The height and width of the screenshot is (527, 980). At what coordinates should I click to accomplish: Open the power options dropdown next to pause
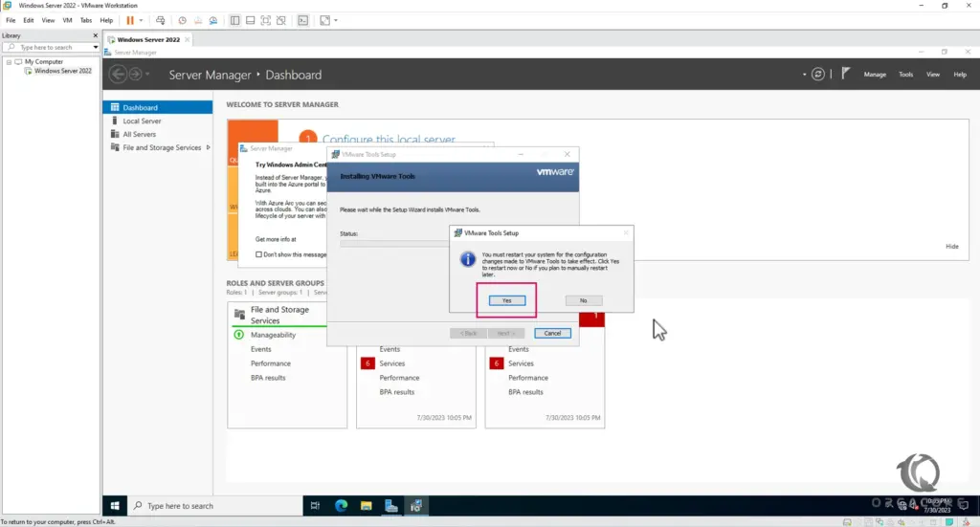(x=142, y=21)
